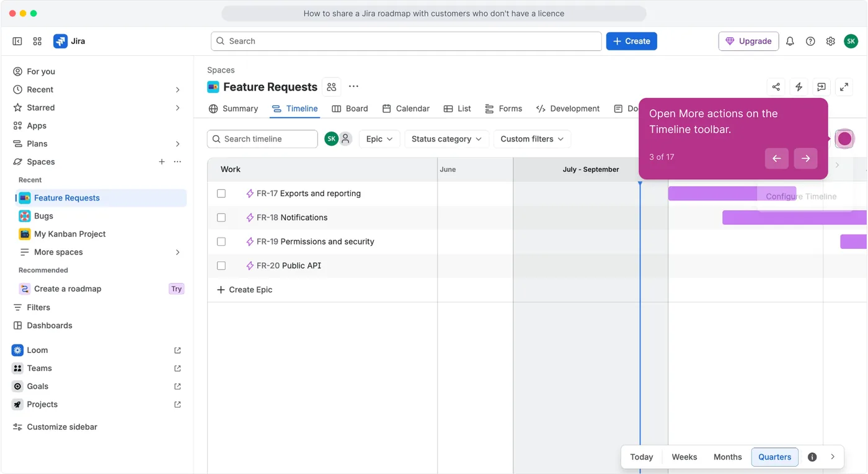
Task: Expand the Starred section chevron
Action: (177, 108)
